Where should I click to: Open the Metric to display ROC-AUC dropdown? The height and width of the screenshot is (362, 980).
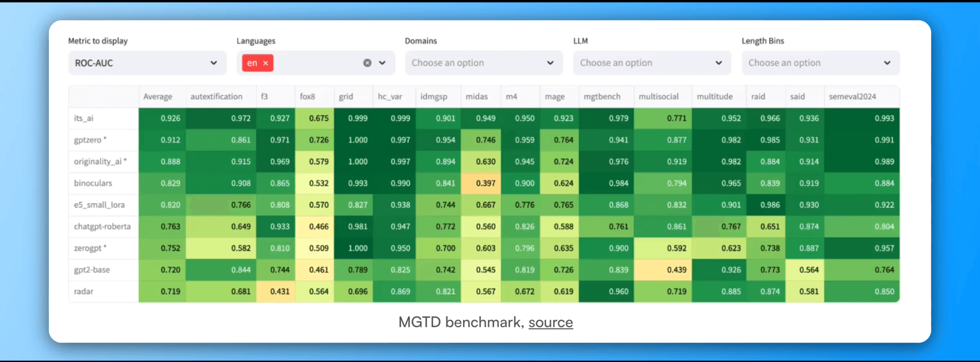147,63
